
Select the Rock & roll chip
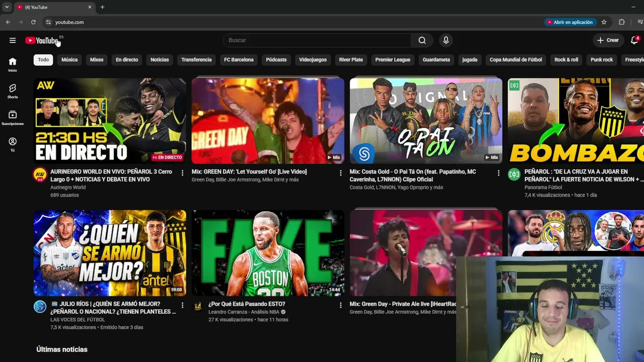(x=566, y=60)
